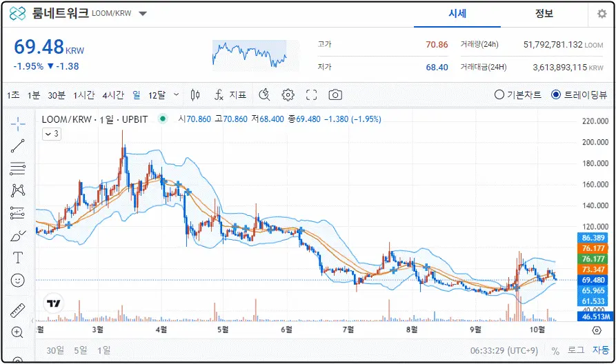Image resolution: width=616 pixels, height=364 pixels.
Task: Click the 고가 value 70.86
Action: [437, 45]
